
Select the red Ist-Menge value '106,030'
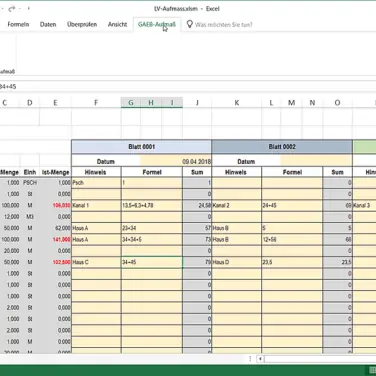click(x=55, y=205)
